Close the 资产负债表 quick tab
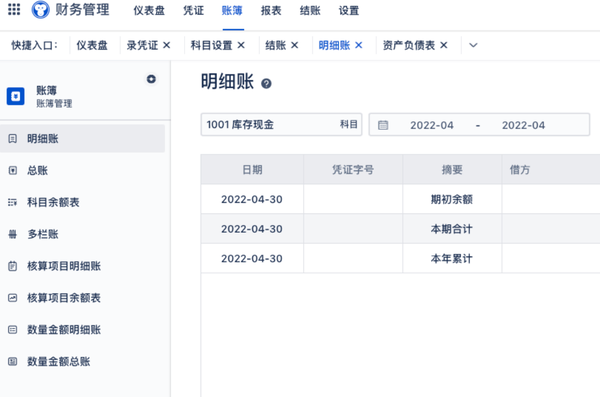 tap(443, 45)
